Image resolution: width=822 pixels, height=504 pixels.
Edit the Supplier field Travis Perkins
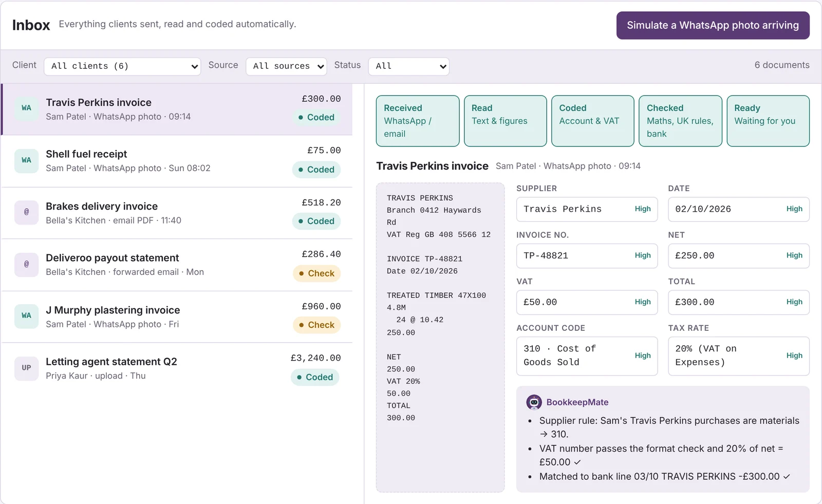point(587,209)
